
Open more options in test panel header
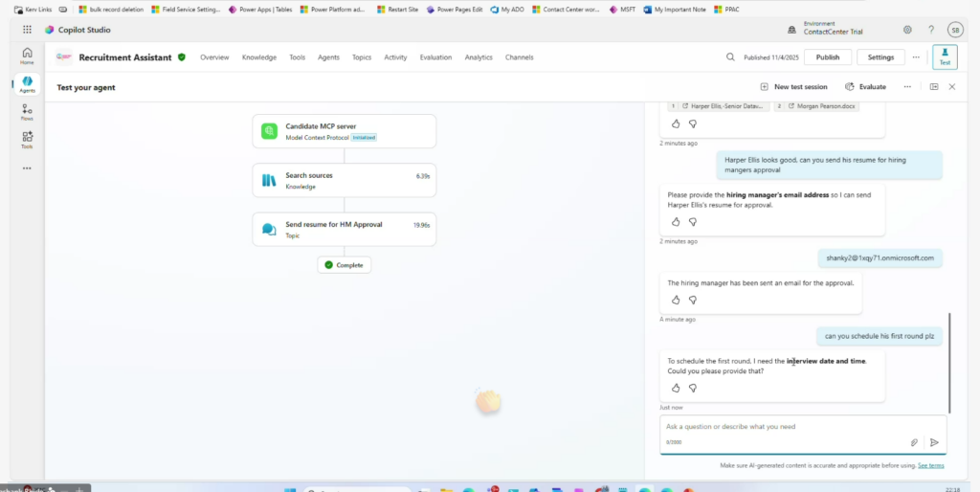click(907, 87)
